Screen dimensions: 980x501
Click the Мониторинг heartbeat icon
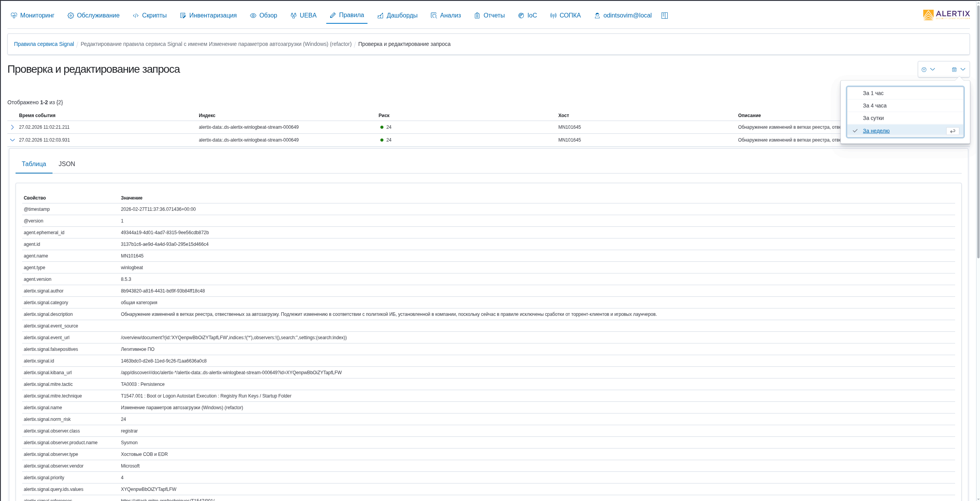[x=14, y=16]
